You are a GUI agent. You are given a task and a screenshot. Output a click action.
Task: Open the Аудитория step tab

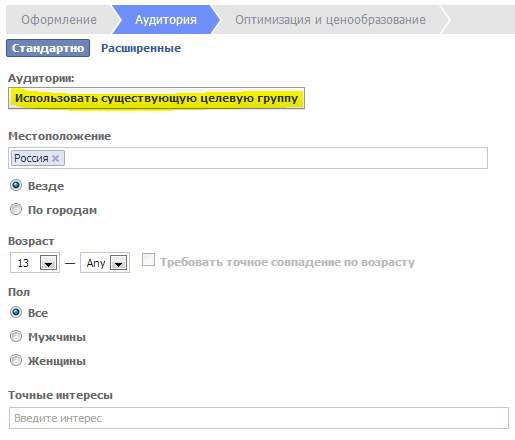(x=166, y=20)
